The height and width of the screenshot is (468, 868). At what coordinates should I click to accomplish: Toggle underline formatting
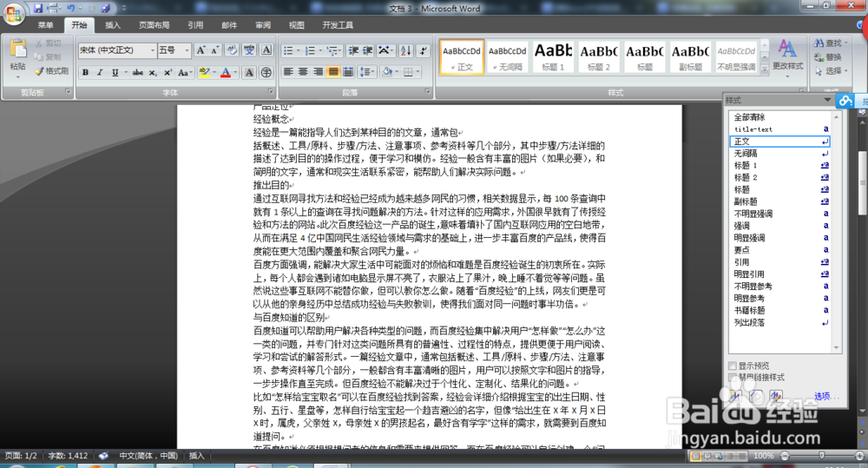pyautogui.click(x=115, y=73)
